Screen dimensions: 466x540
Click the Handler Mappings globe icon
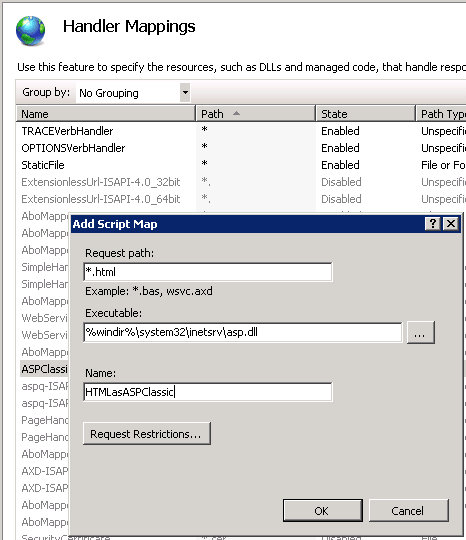tap(31, 31)
